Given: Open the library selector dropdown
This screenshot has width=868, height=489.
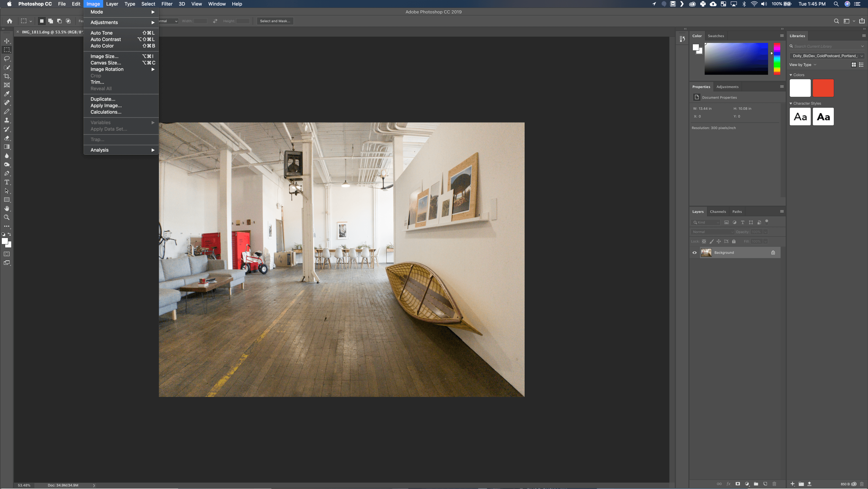Looking at the screenshot, I should (x=828, y=56).
